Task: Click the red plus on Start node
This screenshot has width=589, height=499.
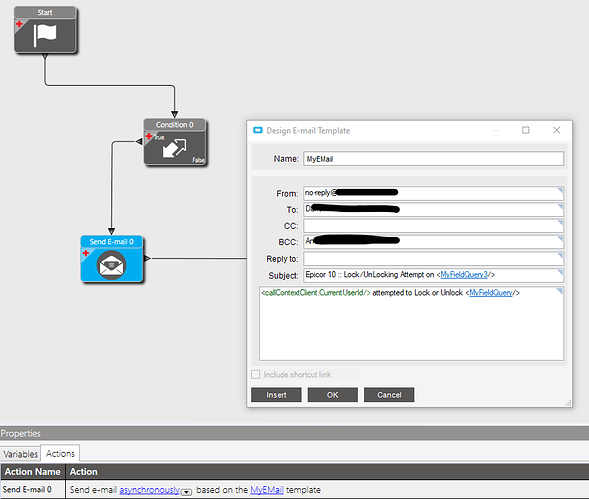Action: [19, 24]
